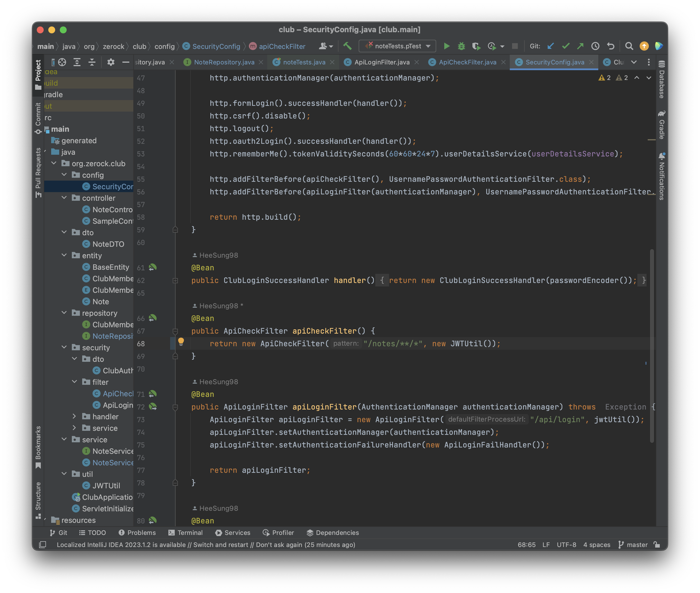Rollback changes with undo arrow
700x593 pixels.
tap(610, 46)
